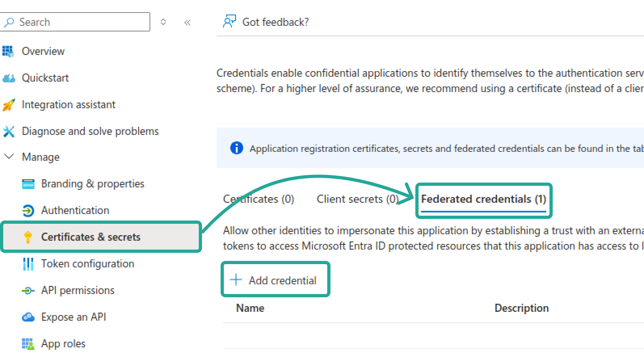Click the blue info icon in banner
The image size is (644, 353).
[x=236, y=148]
